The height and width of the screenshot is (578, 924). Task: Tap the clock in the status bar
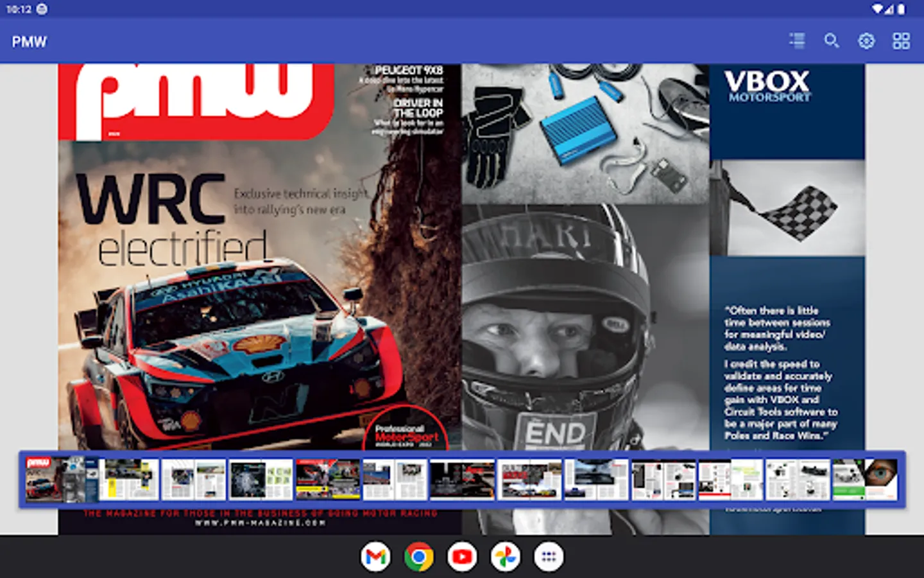click(x=19, y=9)
